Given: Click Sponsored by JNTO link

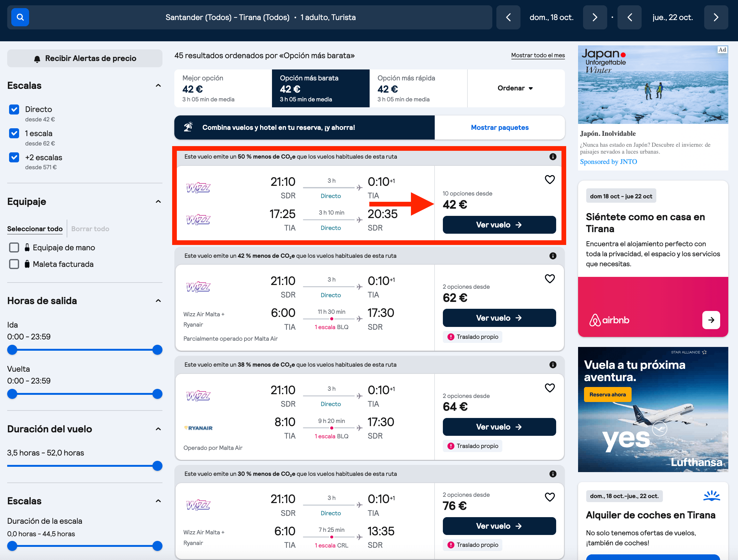Looking at the screenshot, I should [x=608, y=162].
